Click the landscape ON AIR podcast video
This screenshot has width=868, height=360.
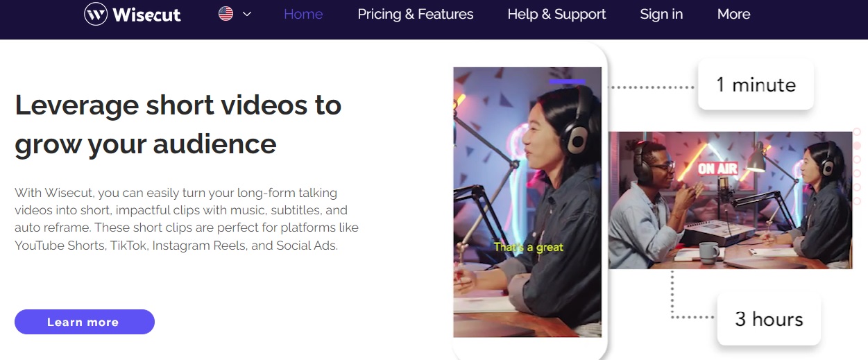pyautogui.click(x=730, y=200)
